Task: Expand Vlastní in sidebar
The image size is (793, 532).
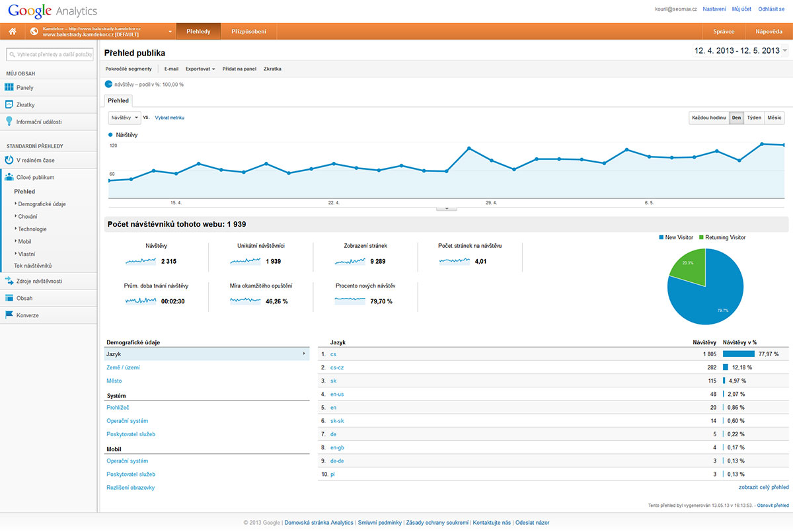Action: [25, 254]
